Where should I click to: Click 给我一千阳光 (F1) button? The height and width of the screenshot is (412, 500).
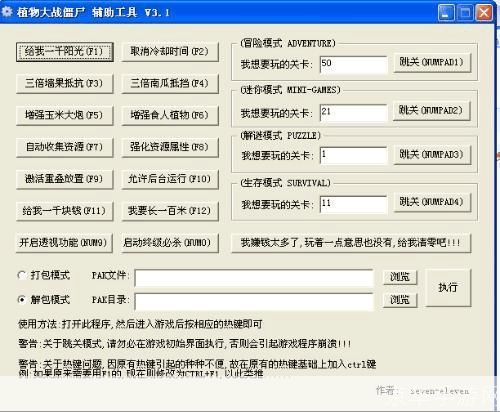click(65, 52)
